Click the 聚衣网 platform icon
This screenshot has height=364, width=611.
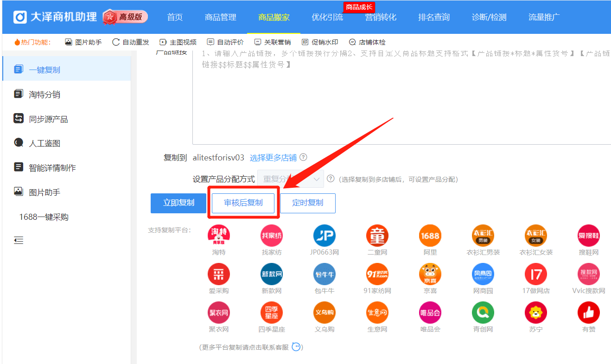(x=219, y=313)
